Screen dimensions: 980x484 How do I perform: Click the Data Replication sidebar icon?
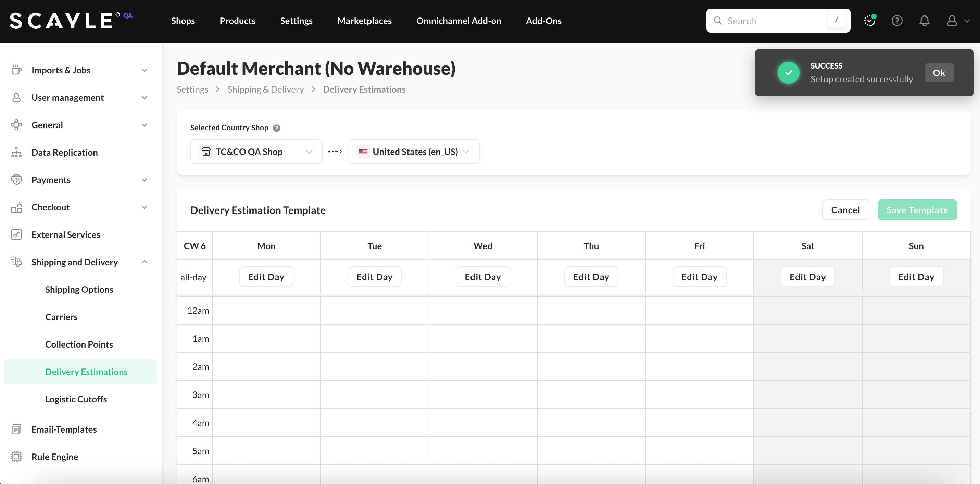click(16, 152)
